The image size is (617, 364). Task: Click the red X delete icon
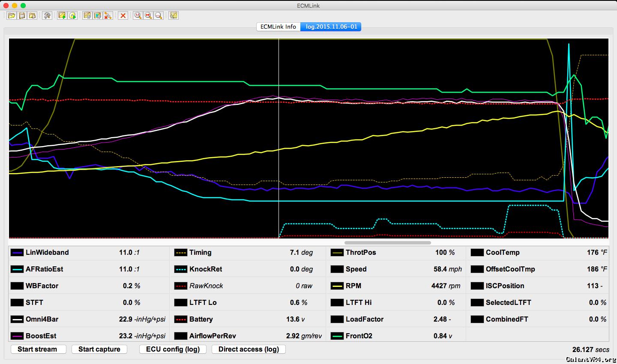123,15
